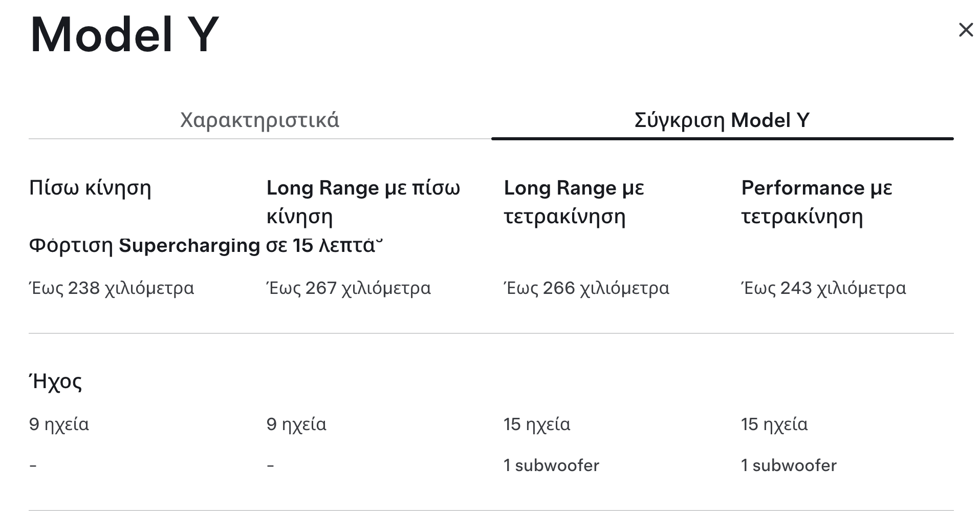
Task: Click the Ήχος section heading
Action: pyautogui.click(x=55, y=382)
